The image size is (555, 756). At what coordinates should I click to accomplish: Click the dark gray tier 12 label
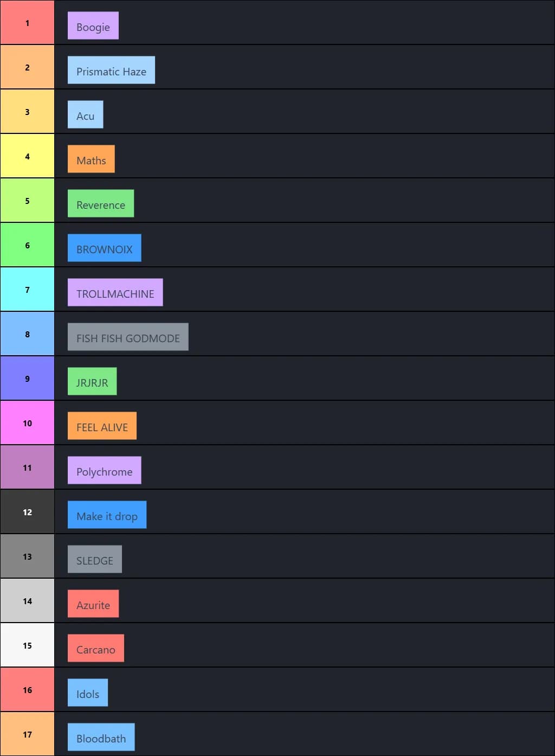[27, 511]
